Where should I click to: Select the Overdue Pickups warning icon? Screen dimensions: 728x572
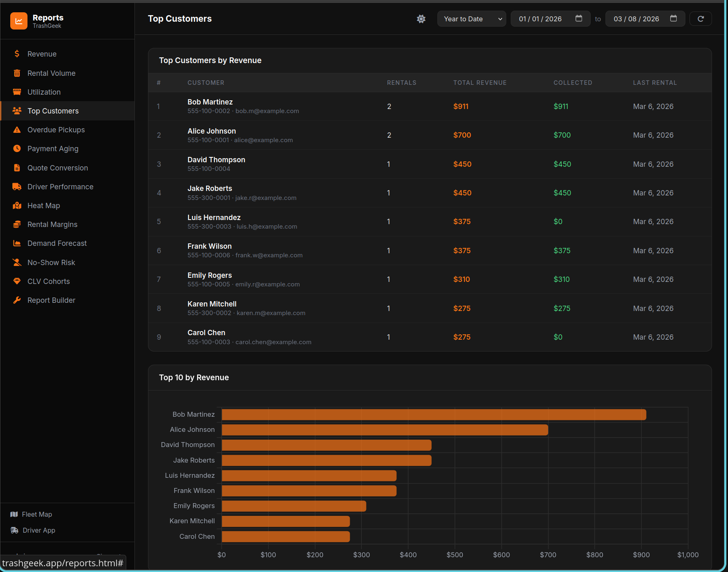[x=17, y=129]
